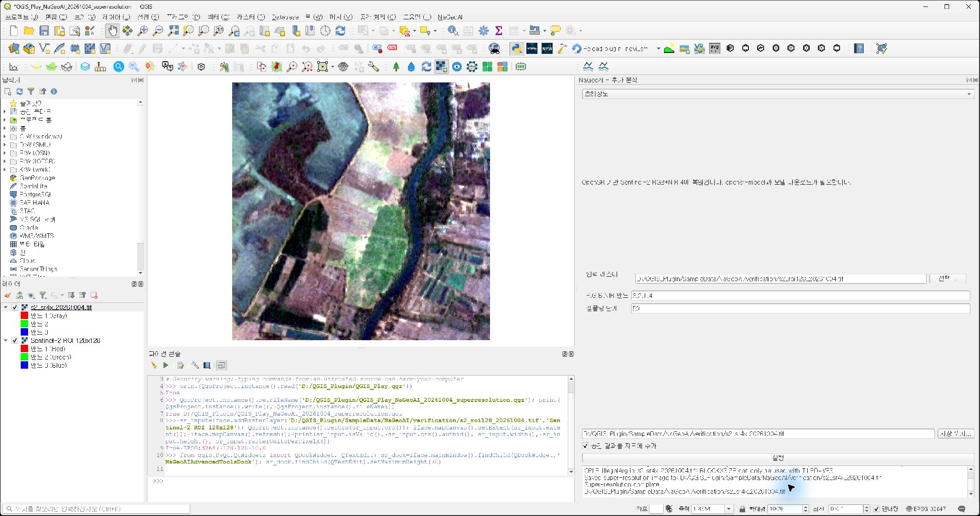Open the plugin reloader selection dropdown arrow
980x516 pixels.
(658, 48)
